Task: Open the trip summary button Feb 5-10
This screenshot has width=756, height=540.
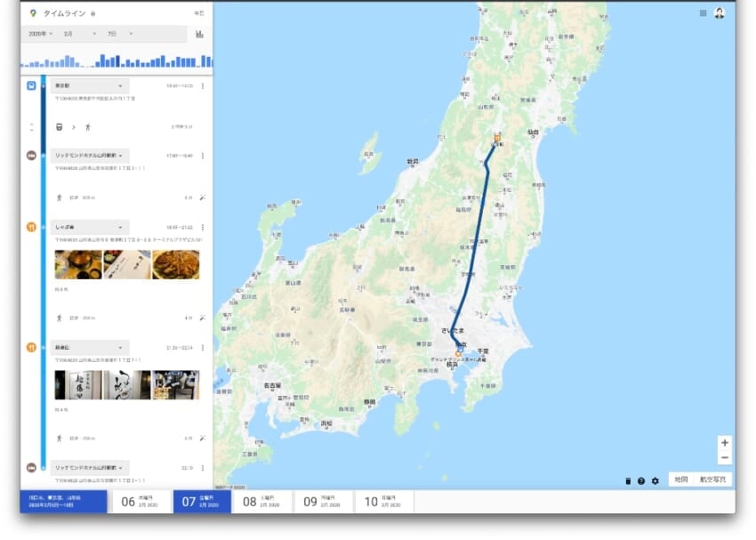Action: (x=63, y=502)
